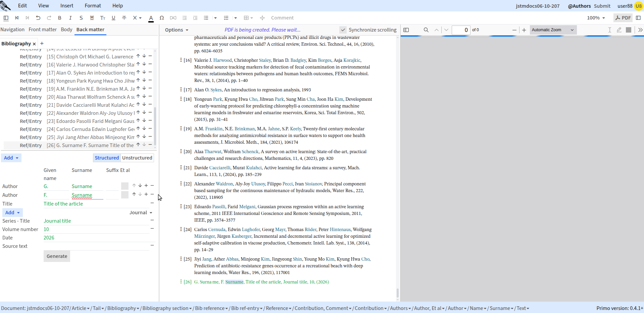The width and height of the screenshot is (644, 313).
Task: Click the PDF preview search magnifier
Action: [x=426, y=30]
